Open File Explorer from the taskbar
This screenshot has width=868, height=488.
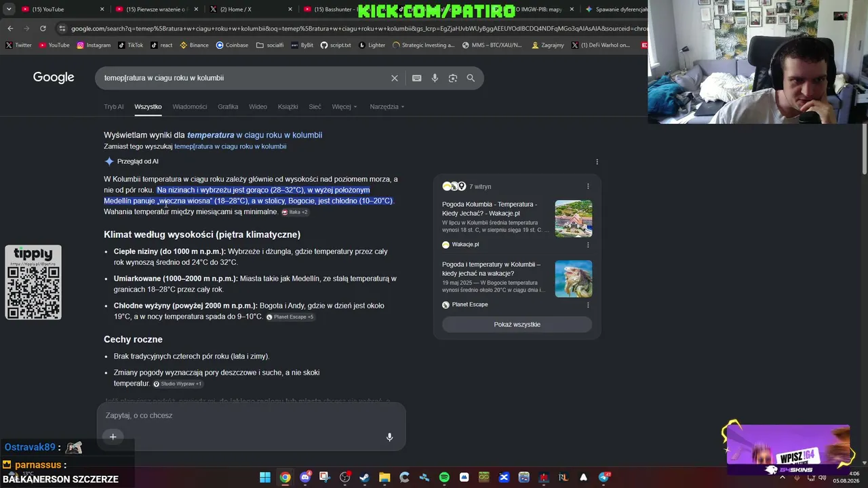tap(384, 477)
